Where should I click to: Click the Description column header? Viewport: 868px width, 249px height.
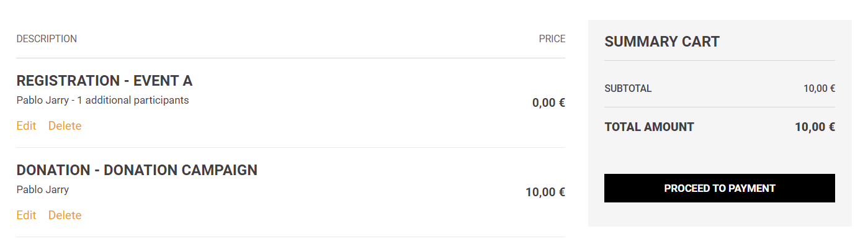point(47,39)
